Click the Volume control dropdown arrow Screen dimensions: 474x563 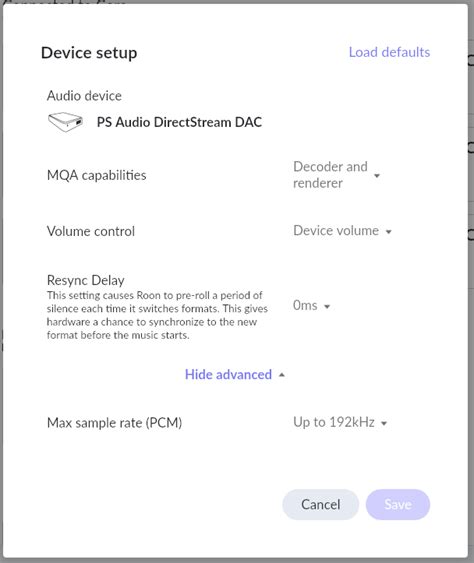388,232
